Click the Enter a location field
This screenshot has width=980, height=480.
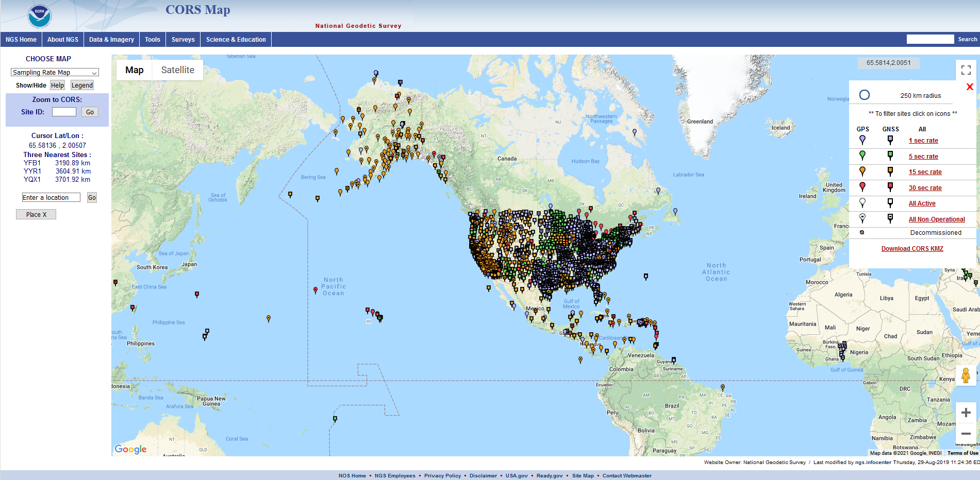(x=51, y=198)
